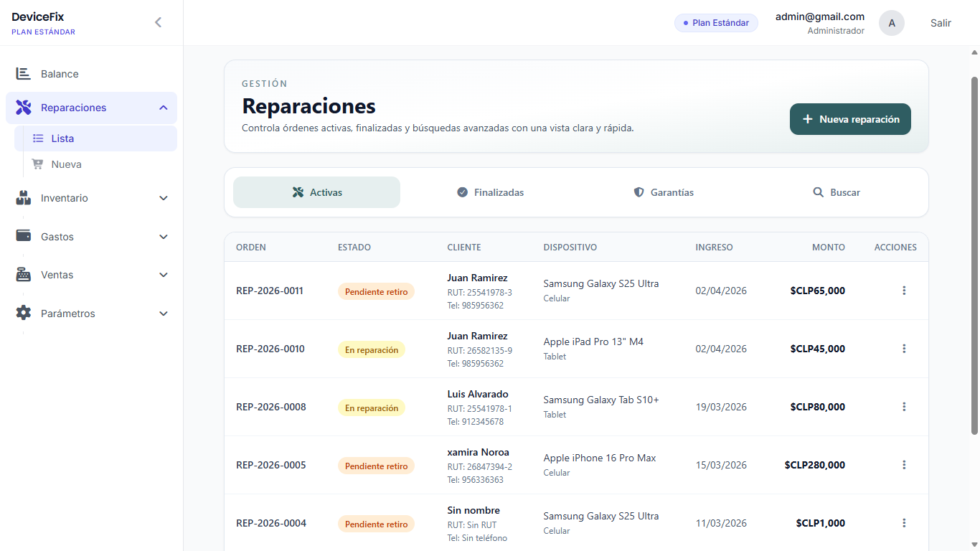Click the Salir link to log out

click(x=941, y=22)
